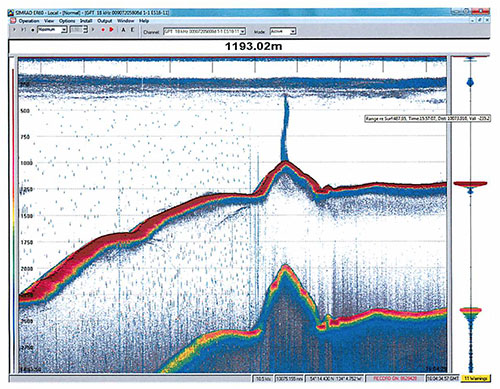The image size is (500, 389).
Task: Expand the Mode Active dropdown
Action: pyautogui.click(x=293, y=32)
